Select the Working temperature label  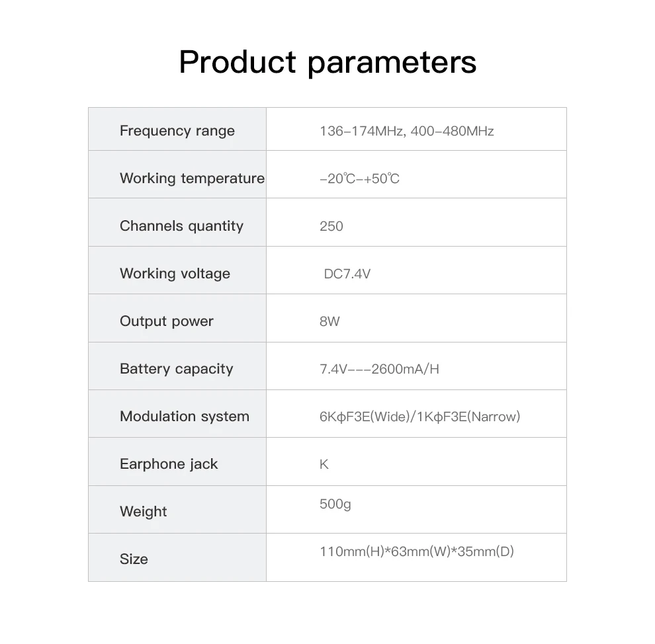point(192,179)
